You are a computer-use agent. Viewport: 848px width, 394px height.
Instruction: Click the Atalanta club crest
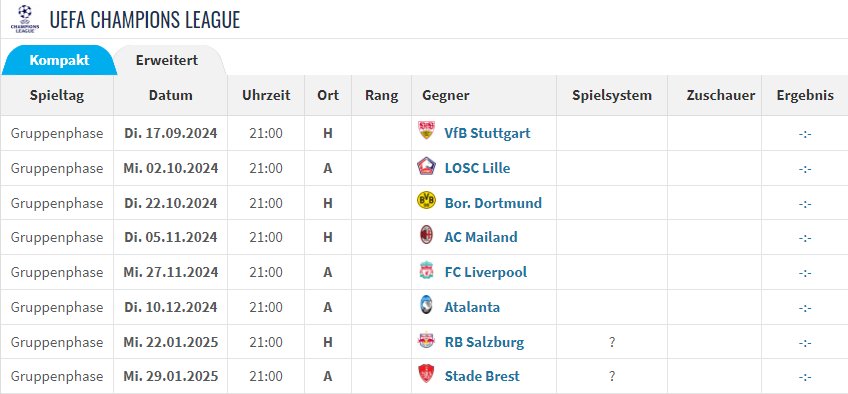click(426, 305)
